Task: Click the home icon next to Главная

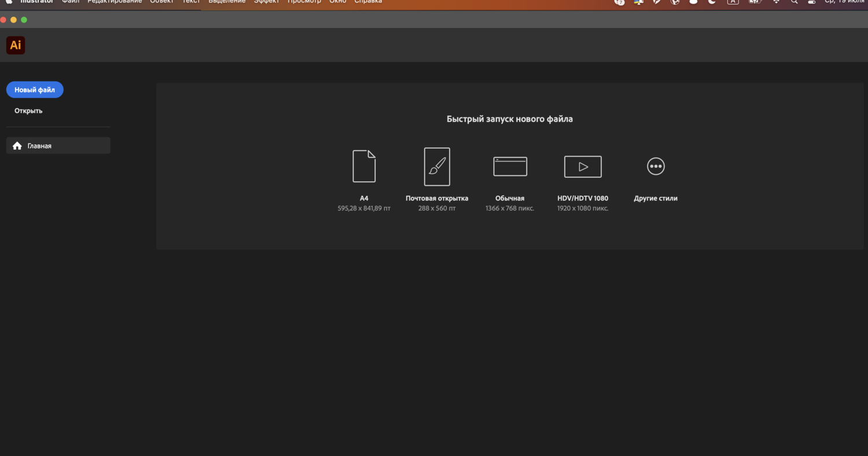Action: pos(17,146)
